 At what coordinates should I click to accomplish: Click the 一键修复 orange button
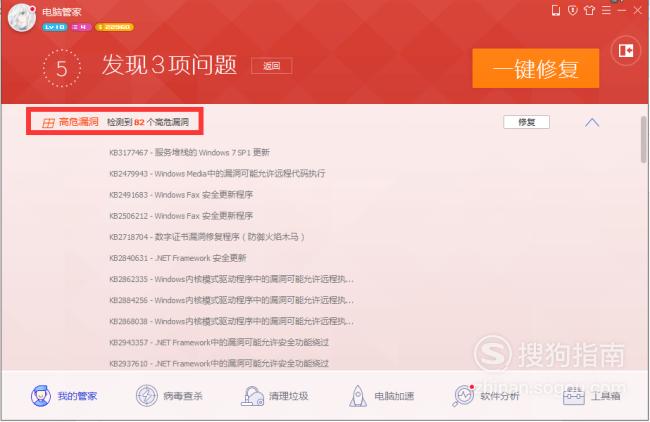point(536,68)
